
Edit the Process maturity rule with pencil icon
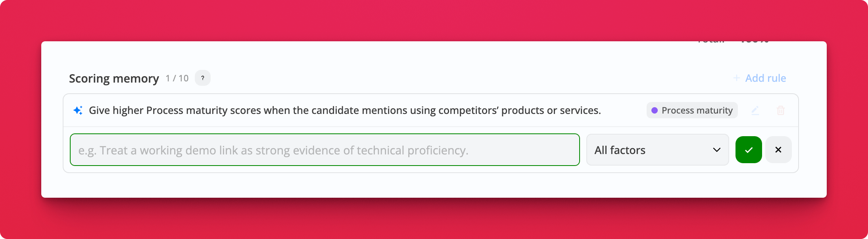[x=755, y=110]
